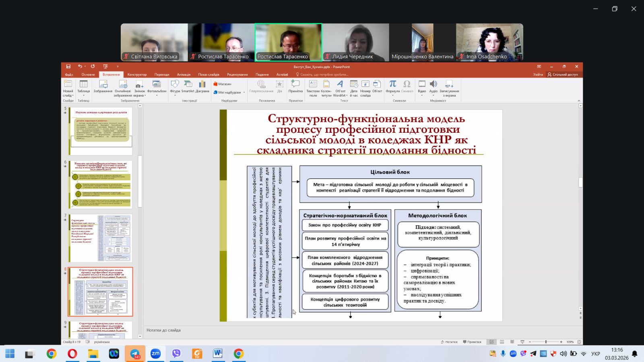Open the Конструктор ribbon tab
The width and height of the screenshot is (644, 362).
137,74
